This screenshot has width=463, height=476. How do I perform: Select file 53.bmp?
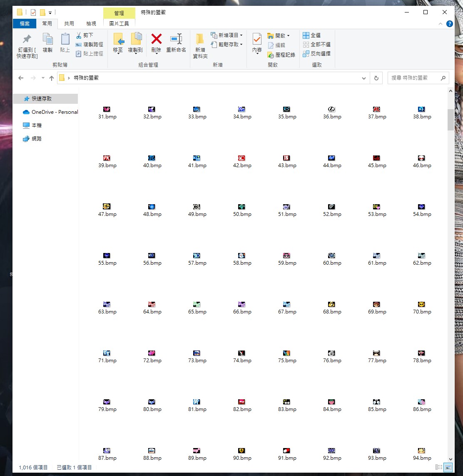pos(377,210)
